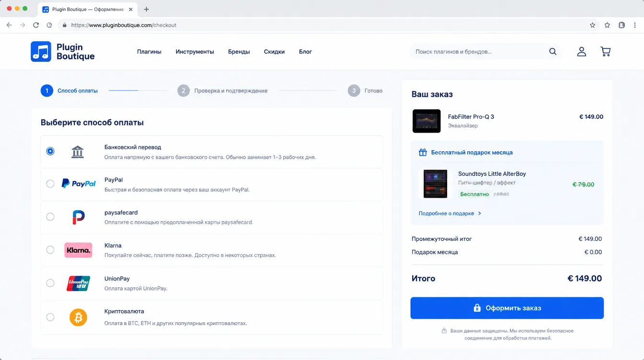Open the shopping cart icon
Image resolution: width=644 pixels, height=360 pixels.
pos(605,52)
